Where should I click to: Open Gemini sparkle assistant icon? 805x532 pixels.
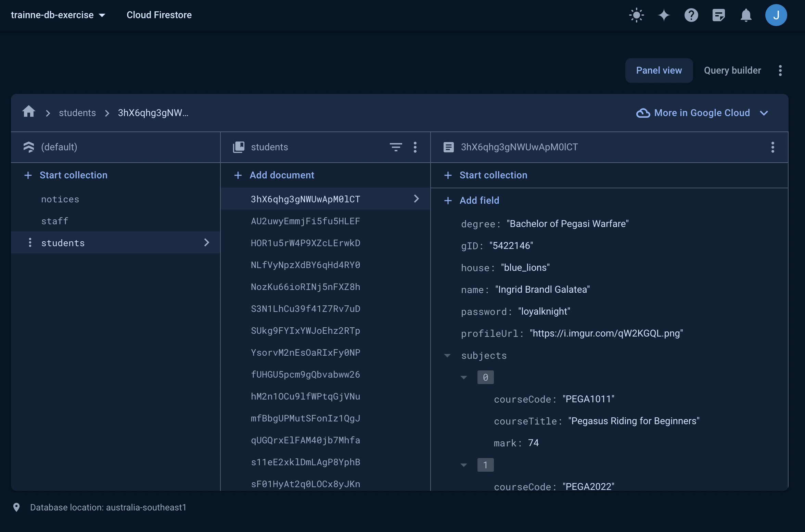click(x=664, y=15)
